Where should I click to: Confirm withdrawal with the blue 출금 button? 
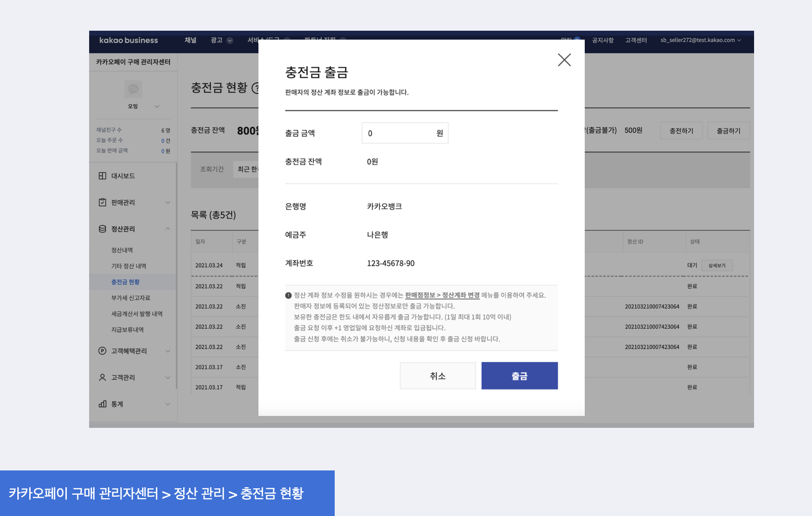click(x=519, y=376)
